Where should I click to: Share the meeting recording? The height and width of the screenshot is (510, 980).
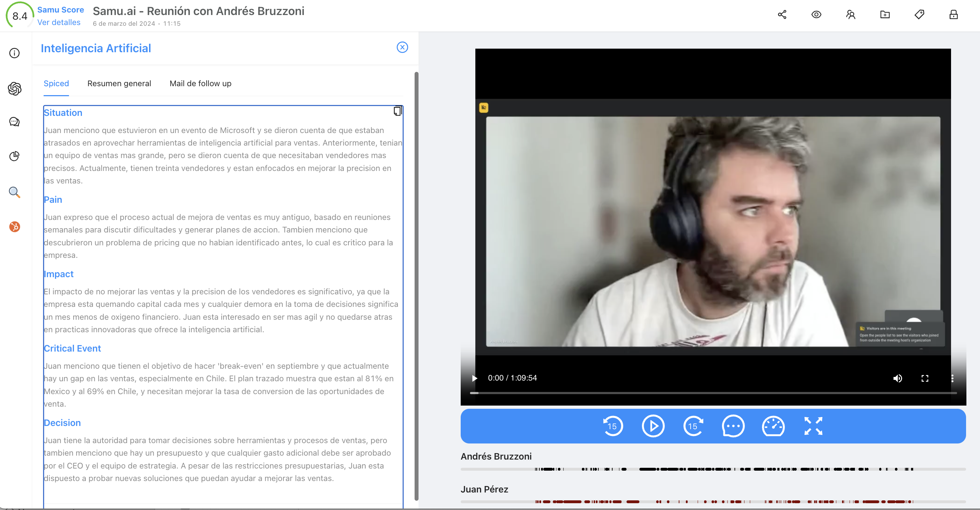coord(782,14)
